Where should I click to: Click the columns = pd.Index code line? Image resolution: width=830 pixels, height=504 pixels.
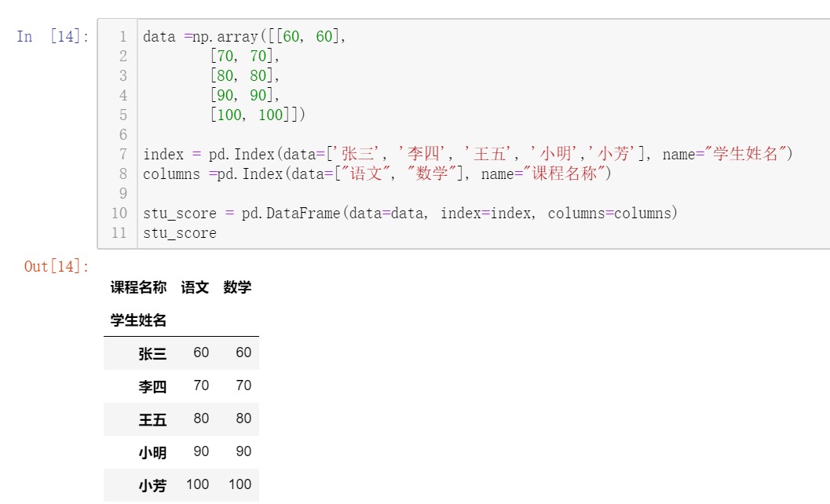[377, 174]
